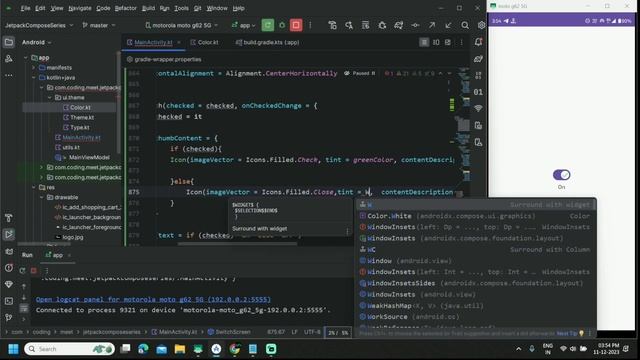
Task: Open Terminal tool window icon
Action: coord(9,301)
